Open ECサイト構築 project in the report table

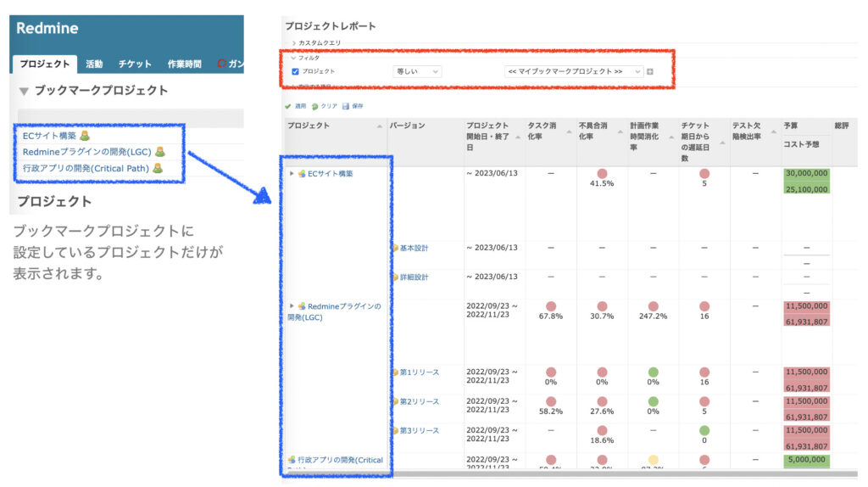330,174
